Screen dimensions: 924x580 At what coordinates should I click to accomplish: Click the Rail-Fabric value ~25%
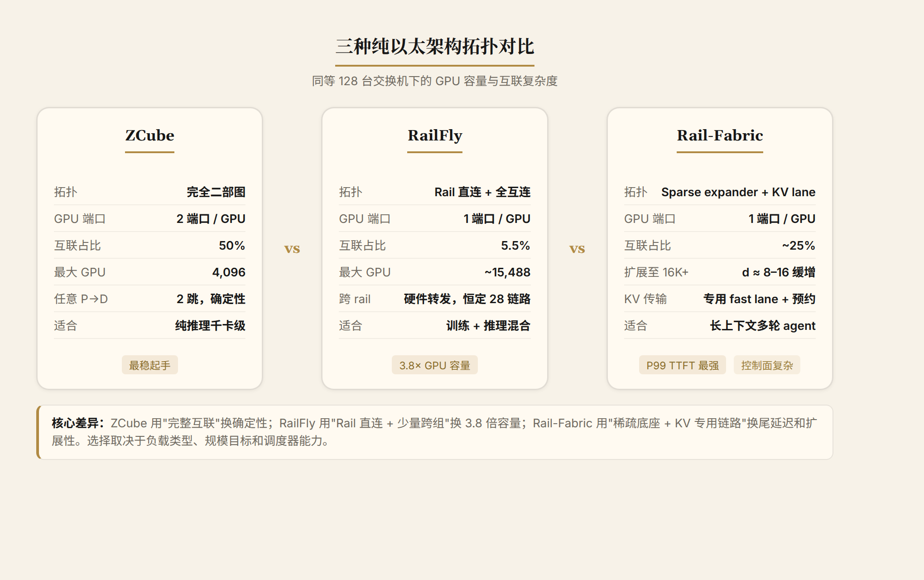[x=799, y=246]
